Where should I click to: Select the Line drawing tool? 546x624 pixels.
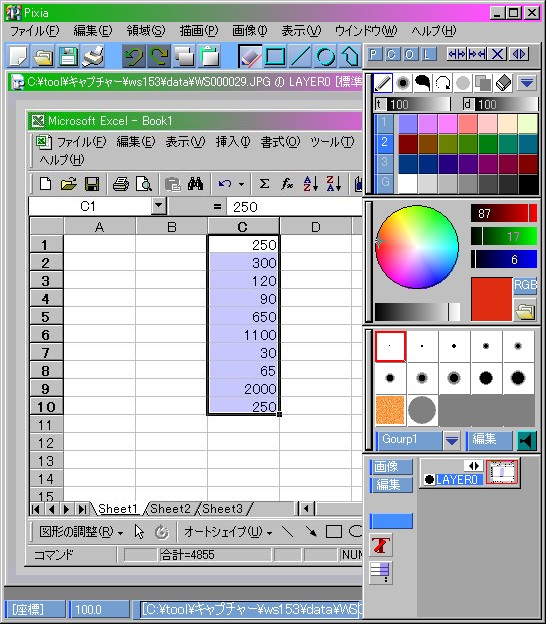click(x=300, y=56)
